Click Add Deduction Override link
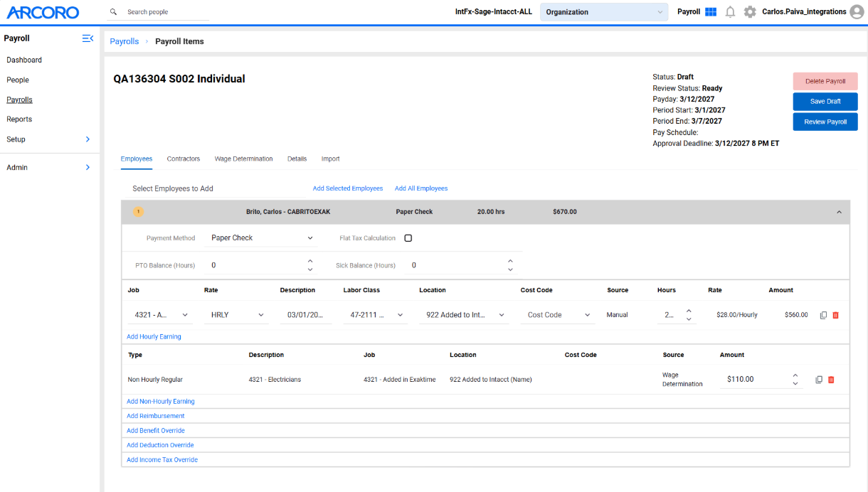 [160, 445]
